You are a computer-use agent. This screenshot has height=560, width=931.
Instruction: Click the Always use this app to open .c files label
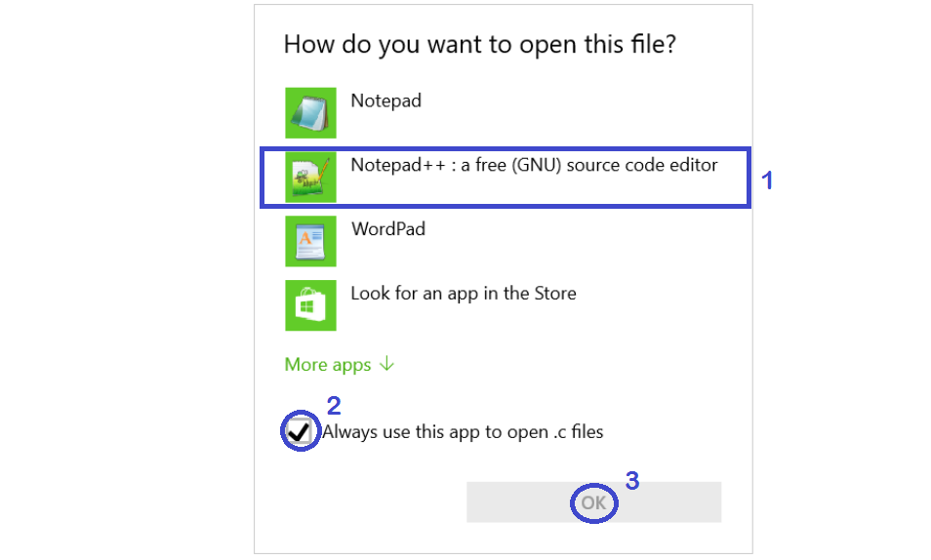click(463, 432)
